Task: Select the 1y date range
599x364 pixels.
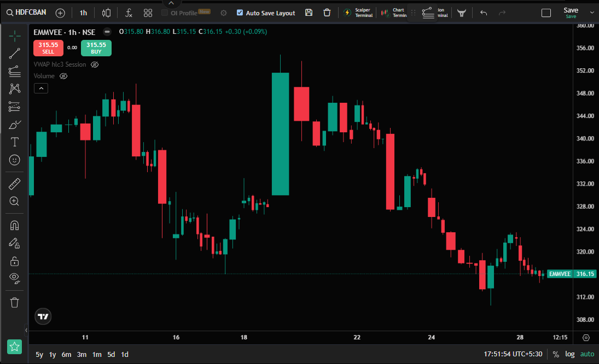Action: point(53,355)
